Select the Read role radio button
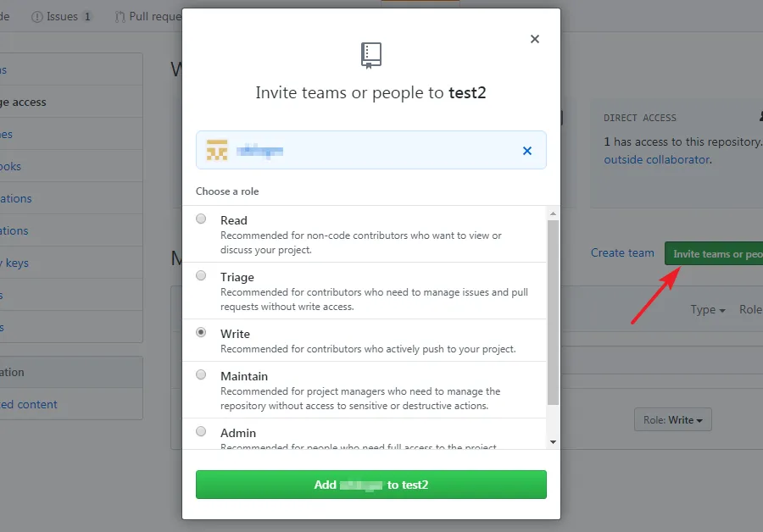This screenshot has width=763, height=532. tap(201, 219)
